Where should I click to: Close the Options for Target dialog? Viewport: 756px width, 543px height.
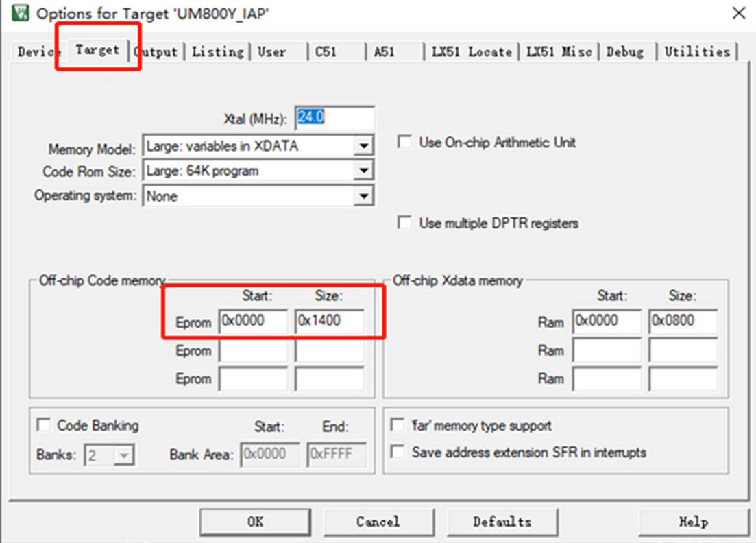point(737,13)
